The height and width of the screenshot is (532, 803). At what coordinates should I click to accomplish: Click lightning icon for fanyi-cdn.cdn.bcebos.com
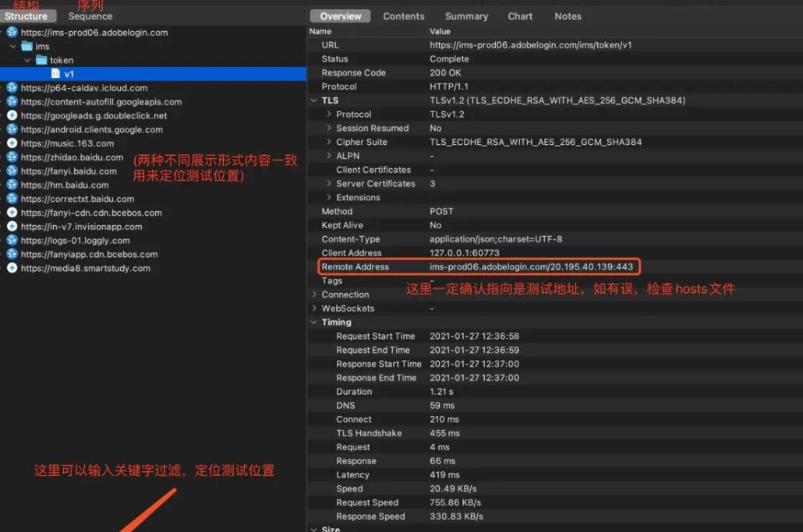tap(12, 212)
